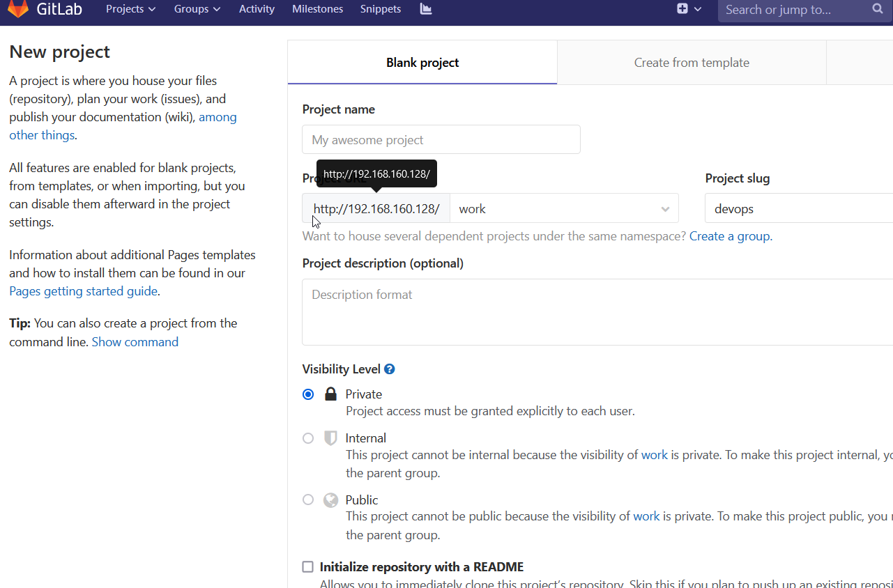Click the Private lock icon

[x=330, y=394]
